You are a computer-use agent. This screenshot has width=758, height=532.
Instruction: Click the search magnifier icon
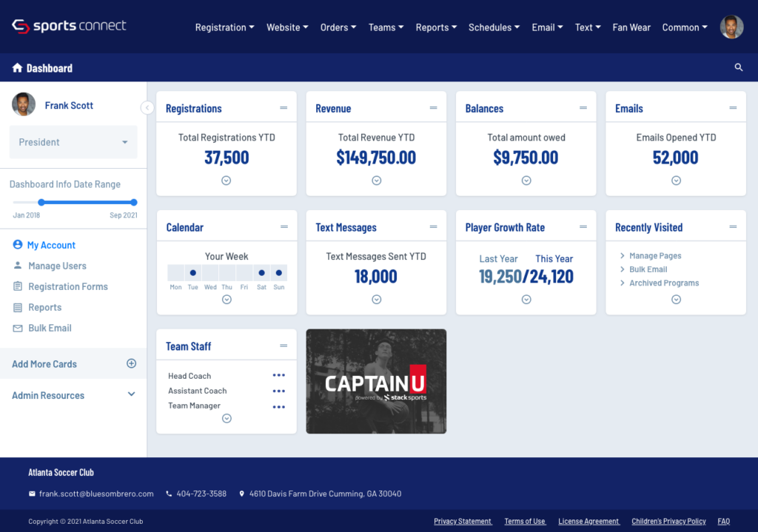click(x=738, y=67)
